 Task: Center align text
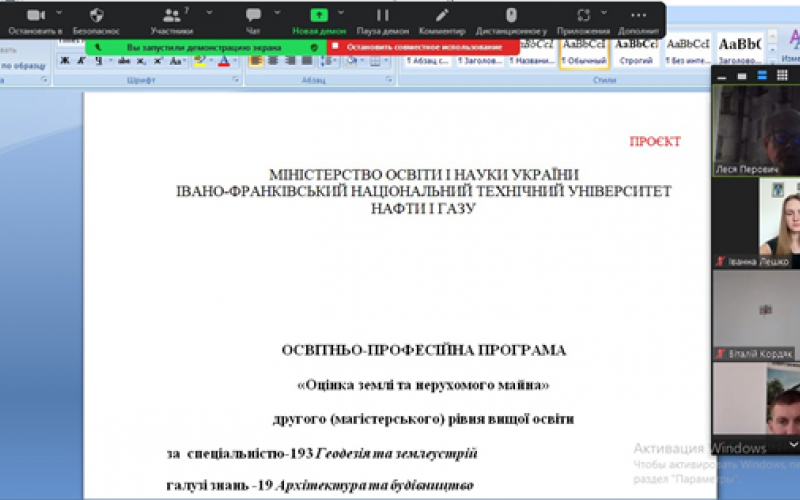point(273,61)
